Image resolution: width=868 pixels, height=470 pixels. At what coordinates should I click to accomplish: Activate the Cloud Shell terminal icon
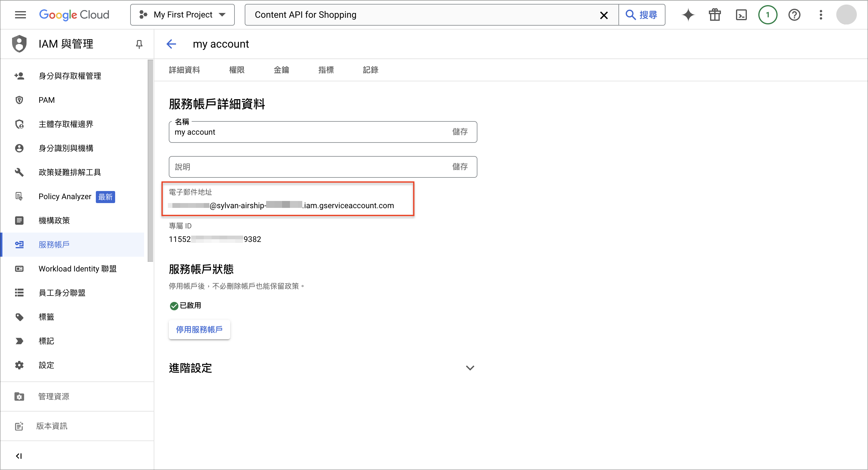[x=741, y=15]
